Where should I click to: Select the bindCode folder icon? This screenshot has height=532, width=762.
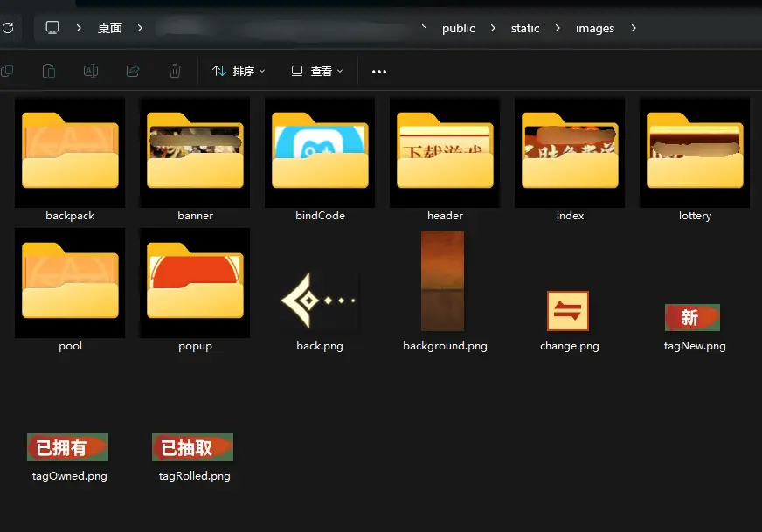click(320, 150)
